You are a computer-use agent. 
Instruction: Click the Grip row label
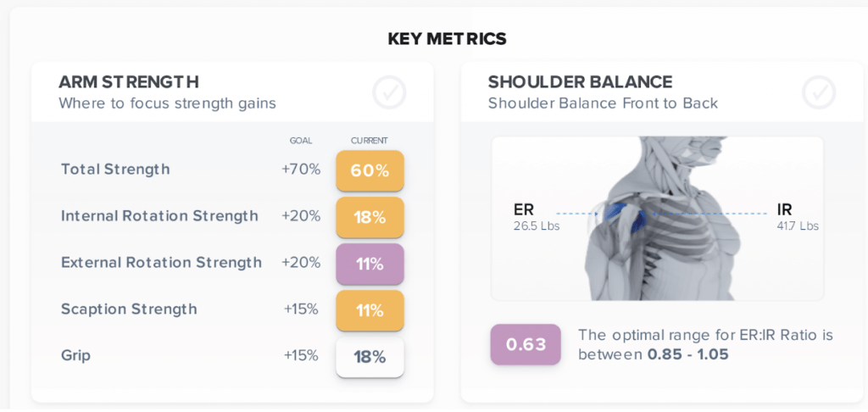coord(75,356)
